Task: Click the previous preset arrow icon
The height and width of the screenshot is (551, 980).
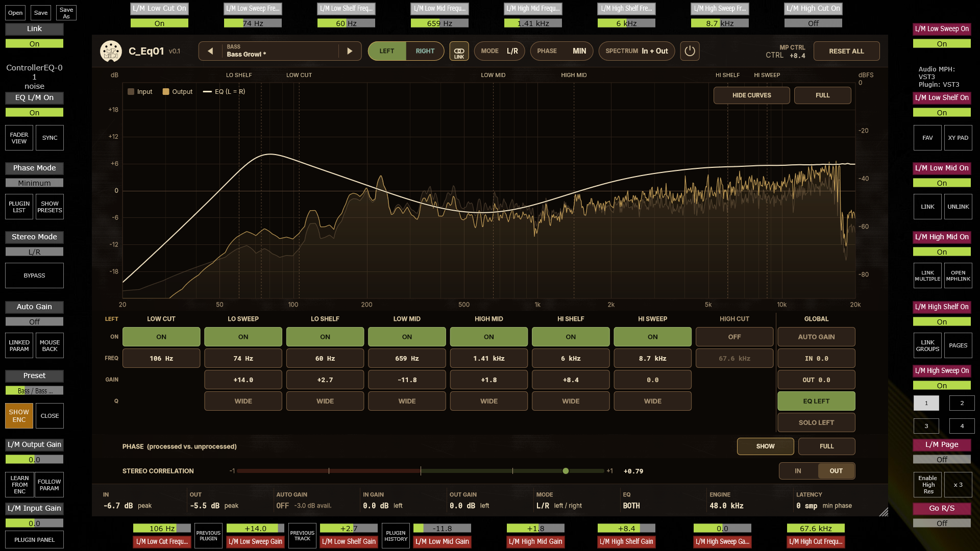Action: (x=210, y=51)
